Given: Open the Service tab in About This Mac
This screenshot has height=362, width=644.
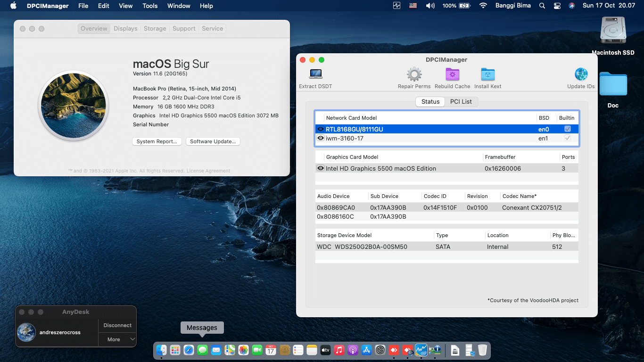Looking at the screenshot, I should point(213,29).
